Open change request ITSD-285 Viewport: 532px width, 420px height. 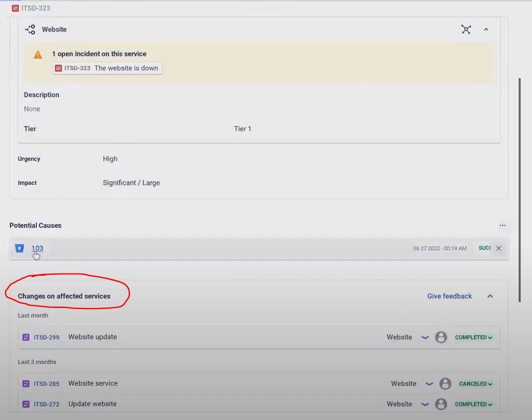[46, 384]
